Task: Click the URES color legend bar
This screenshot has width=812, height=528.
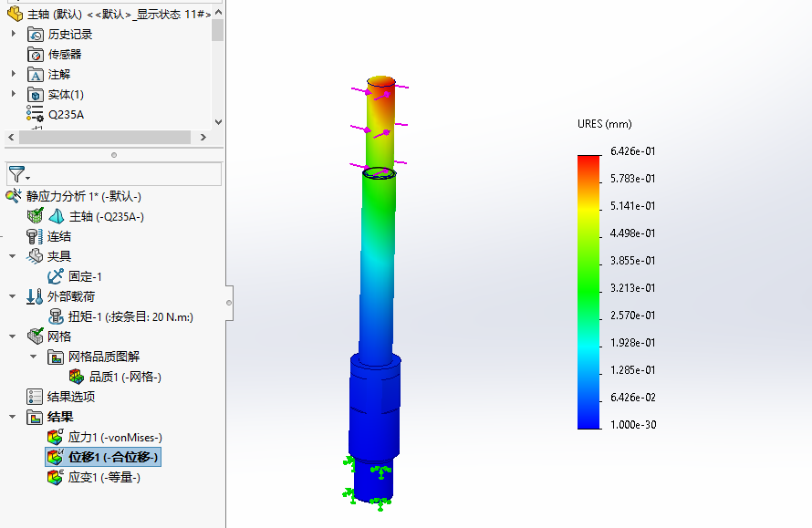Action: pyautogui.click(x=588, y=292)
